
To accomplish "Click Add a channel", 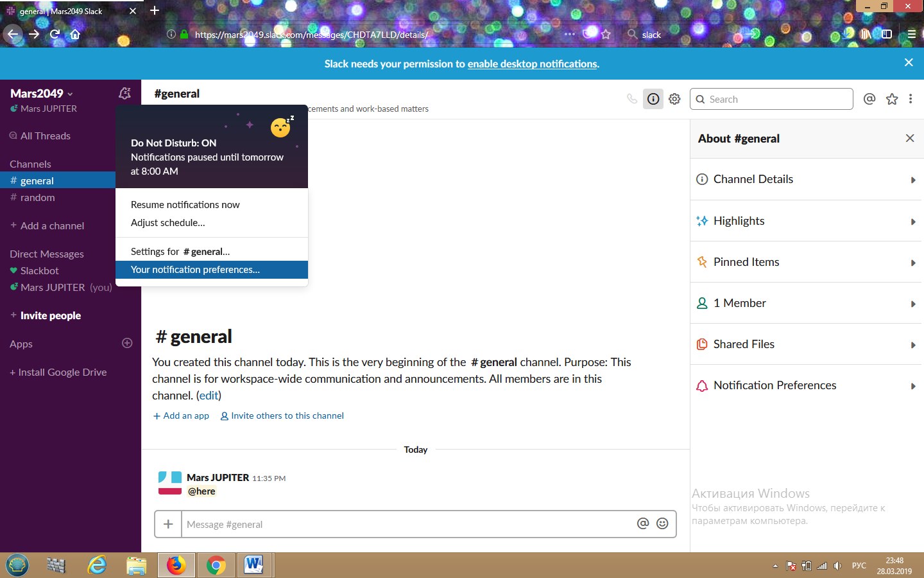I will pyautogui.click(x=47, y=226).
